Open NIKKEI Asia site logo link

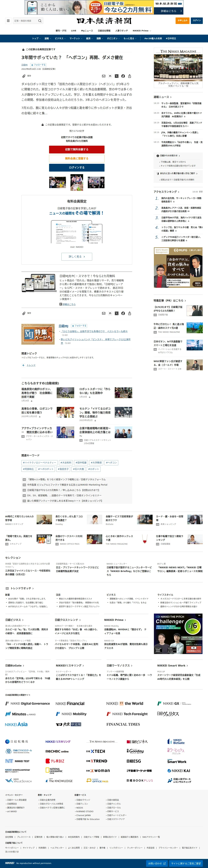point(16,724)
